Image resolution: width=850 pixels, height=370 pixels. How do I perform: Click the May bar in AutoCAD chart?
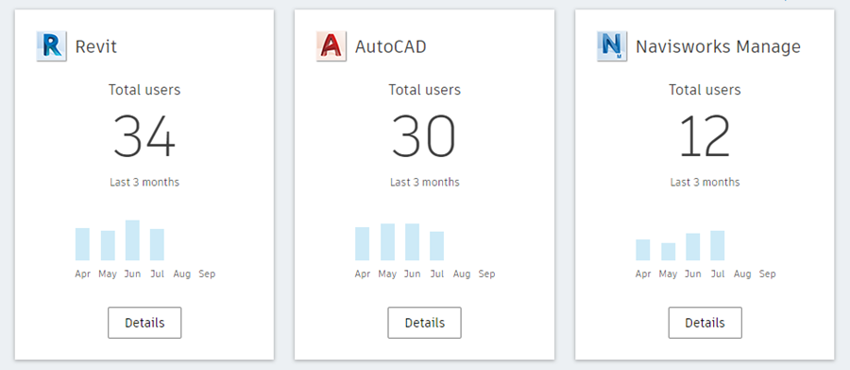(x=388, y=242)
